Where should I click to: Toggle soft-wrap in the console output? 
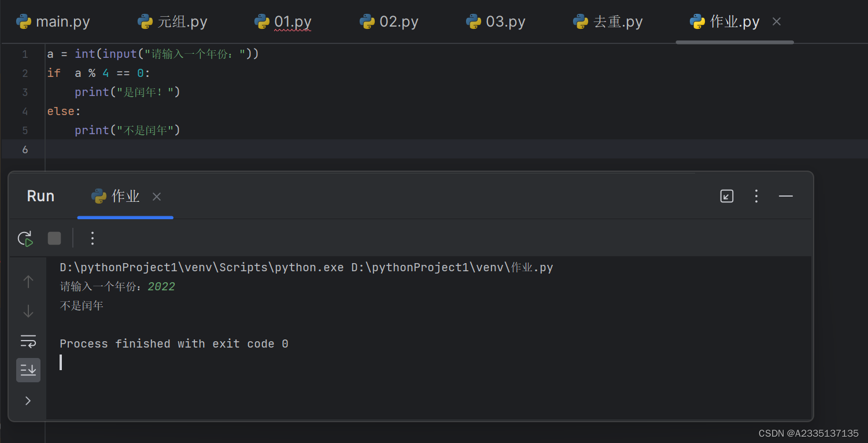[x=28, y=341]
